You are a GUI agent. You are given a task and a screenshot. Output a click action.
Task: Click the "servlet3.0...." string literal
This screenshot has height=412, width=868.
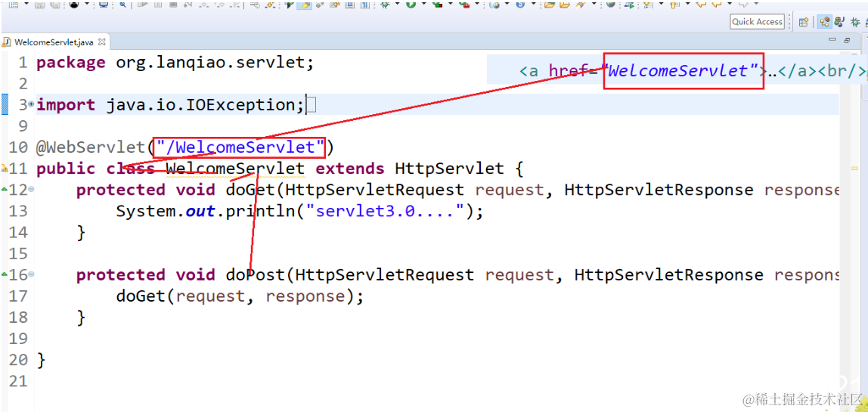pyautogui.click(x=384, y=211)
